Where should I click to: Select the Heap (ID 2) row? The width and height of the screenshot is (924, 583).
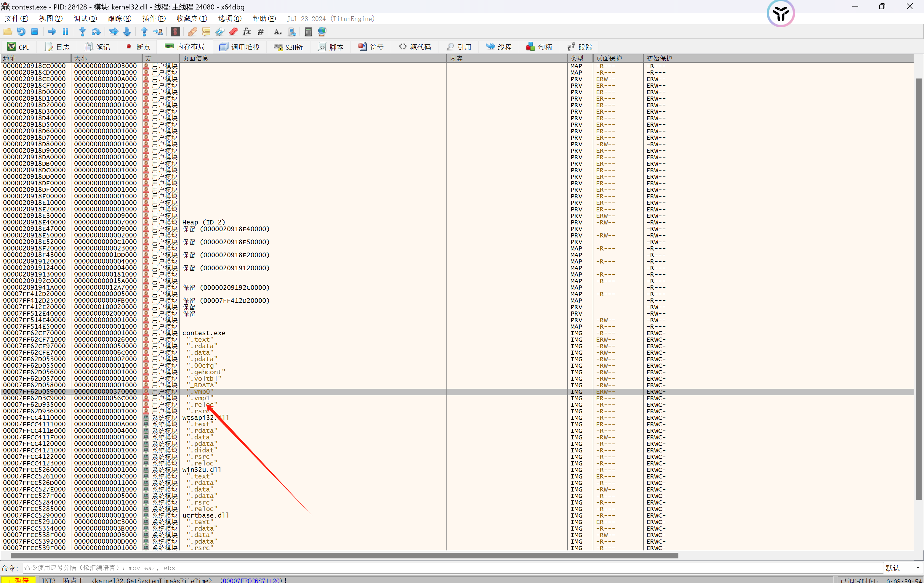coord(457,222)
